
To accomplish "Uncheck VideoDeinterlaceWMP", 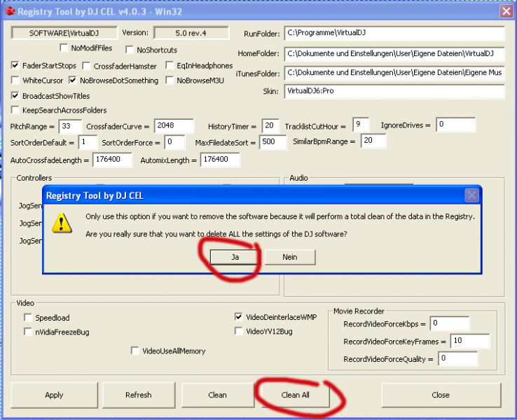I will point(239,317).
